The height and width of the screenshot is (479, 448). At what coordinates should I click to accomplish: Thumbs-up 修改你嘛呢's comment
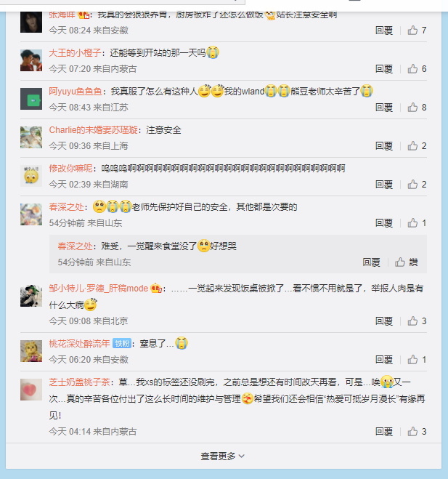(x=417, y=184)
